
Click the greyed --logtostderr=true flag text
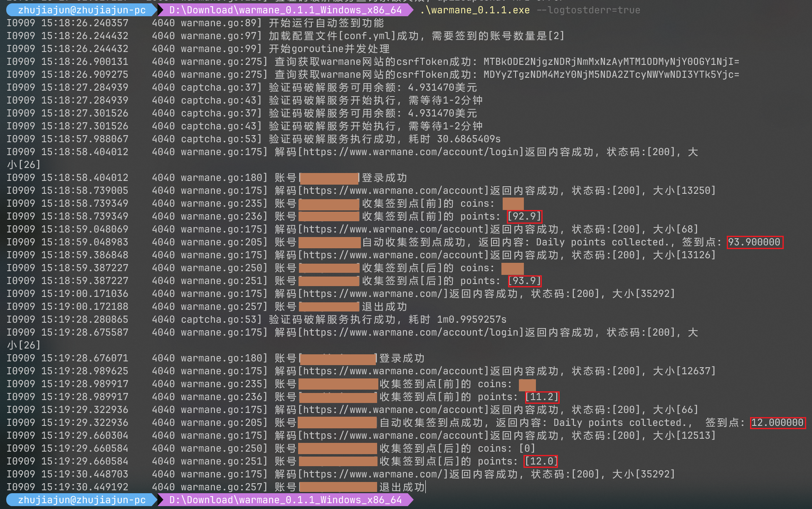tap(588, 10)
